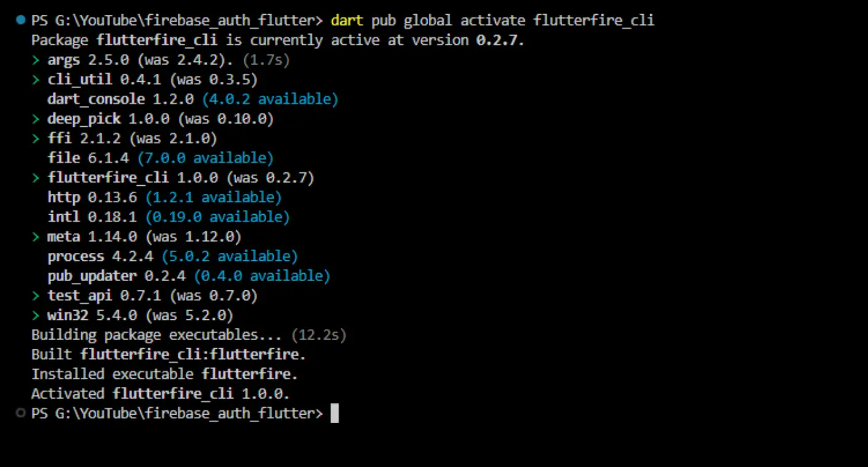Click the '(12.2s)' build timing text
The height and width of the screenshot is (470, 868).
click(319, 335)
